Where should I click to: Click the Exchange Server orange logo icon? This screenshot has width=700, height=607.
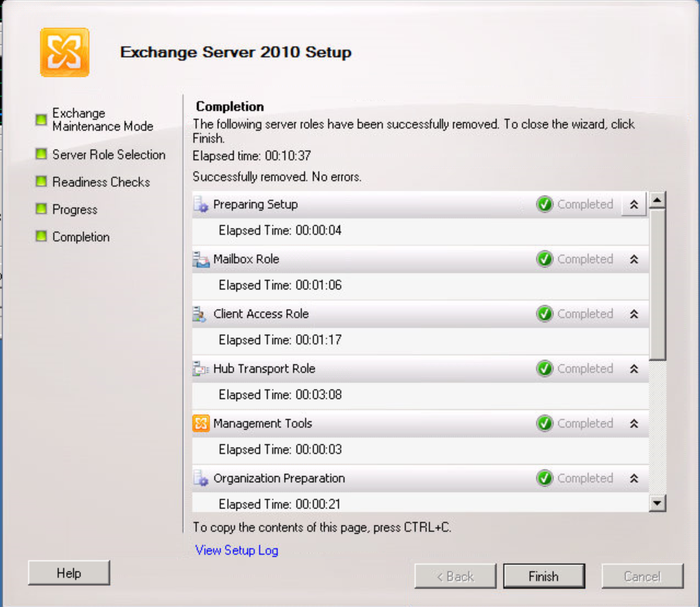click(65, 53)
